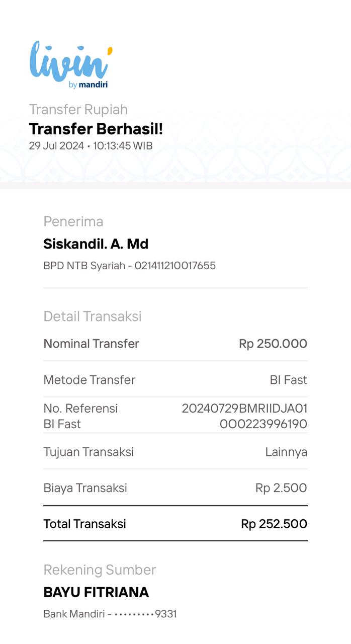Screen dimensions: 351x644
Task: Select reference number 20240729BMRIIDJA01
Action: (244, 408)
